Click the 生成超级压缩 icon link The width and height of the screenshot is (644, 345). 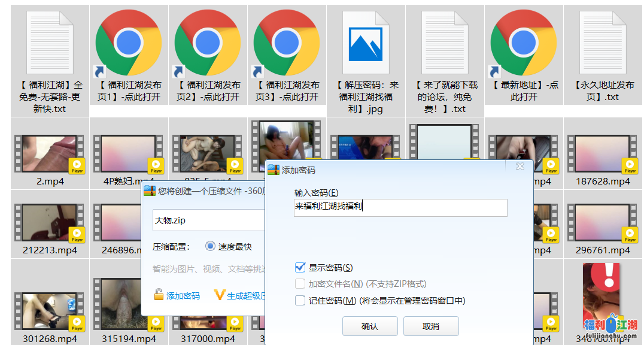[x=219, y=295]
